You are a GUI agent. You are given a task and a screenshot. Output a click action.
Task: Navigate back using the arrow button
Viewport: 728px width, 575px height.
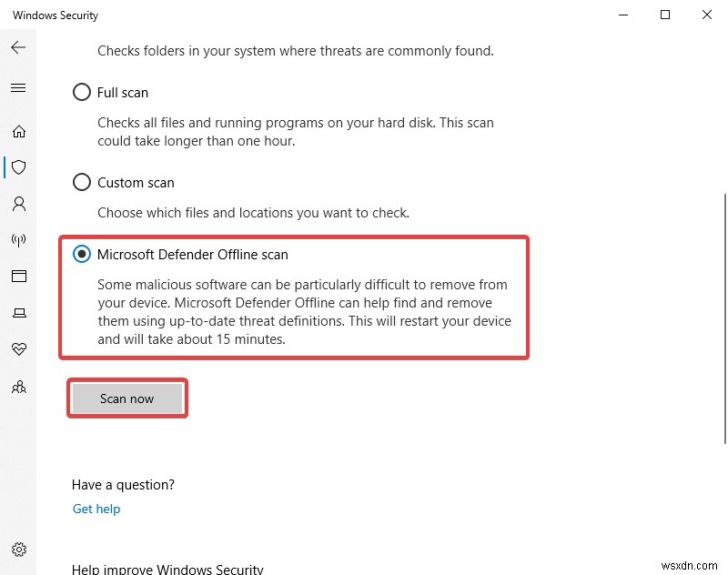coord(18,47)
